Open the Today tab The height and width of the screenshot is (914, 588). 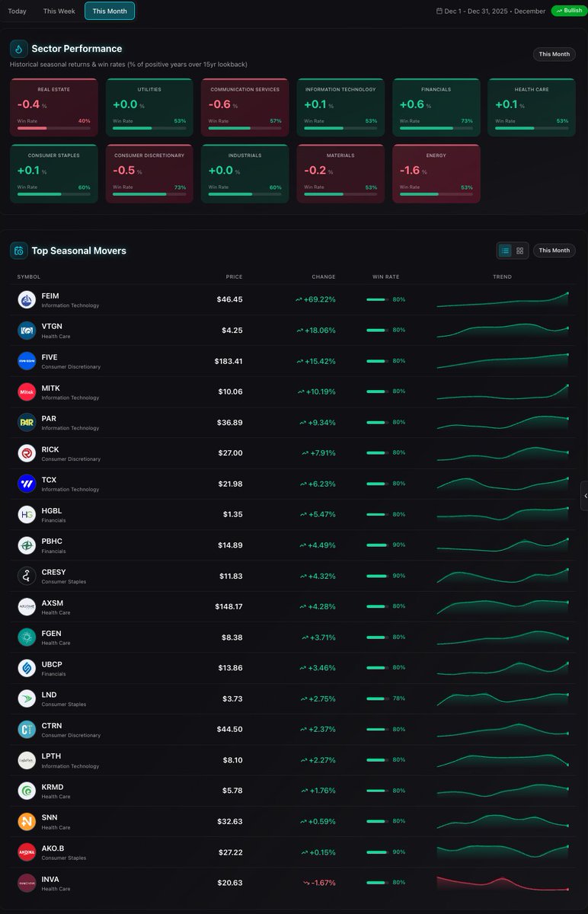(x=17, y=11)
